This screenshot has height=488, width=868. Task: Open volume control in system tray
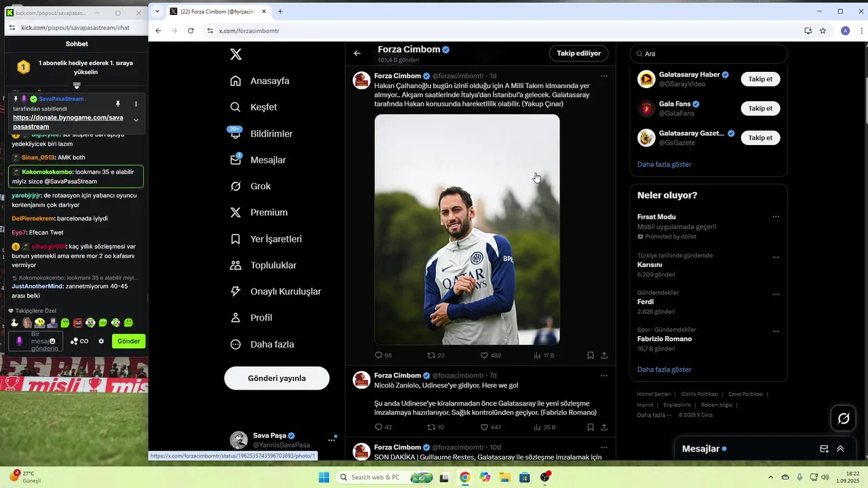825,477
